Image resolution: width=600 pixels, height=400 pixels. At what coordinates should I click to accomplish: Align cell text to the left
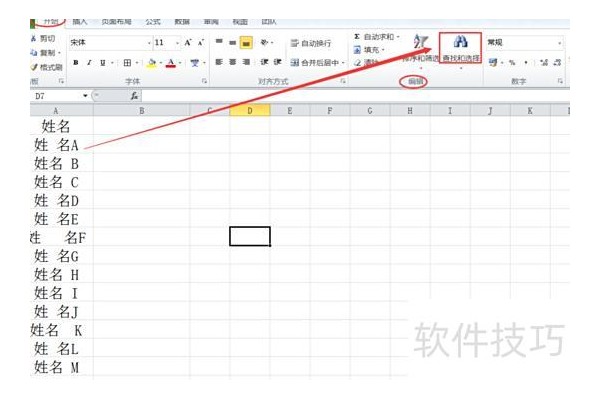tap(219, 62)
